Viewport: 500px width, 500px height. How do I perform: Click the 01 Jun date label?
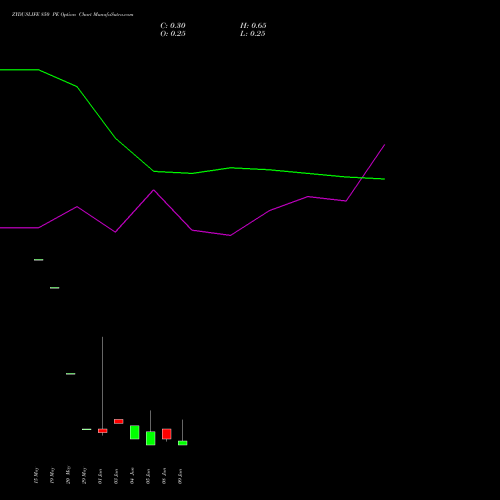coord(100,476)
